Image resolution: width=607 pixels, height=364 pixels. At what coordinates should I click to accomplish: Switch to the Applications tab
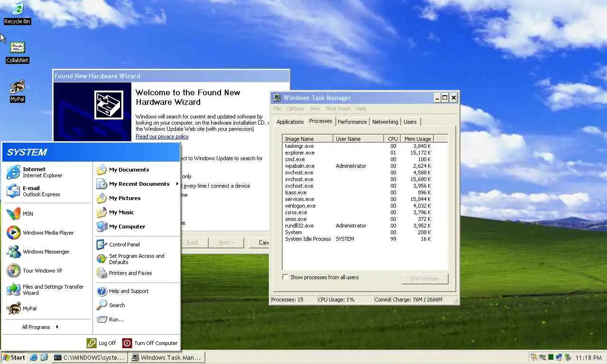coord(290,122)
